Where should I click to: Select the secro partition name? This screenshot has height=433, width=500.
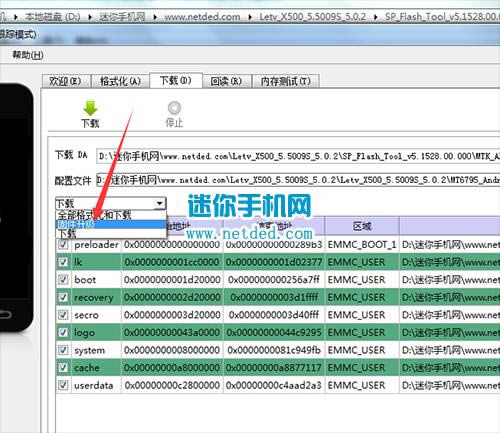tap(86, 315)
